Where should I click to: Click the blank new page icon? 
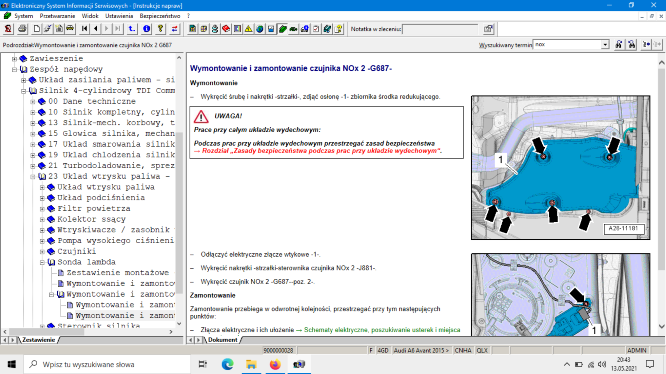(37, 29)
